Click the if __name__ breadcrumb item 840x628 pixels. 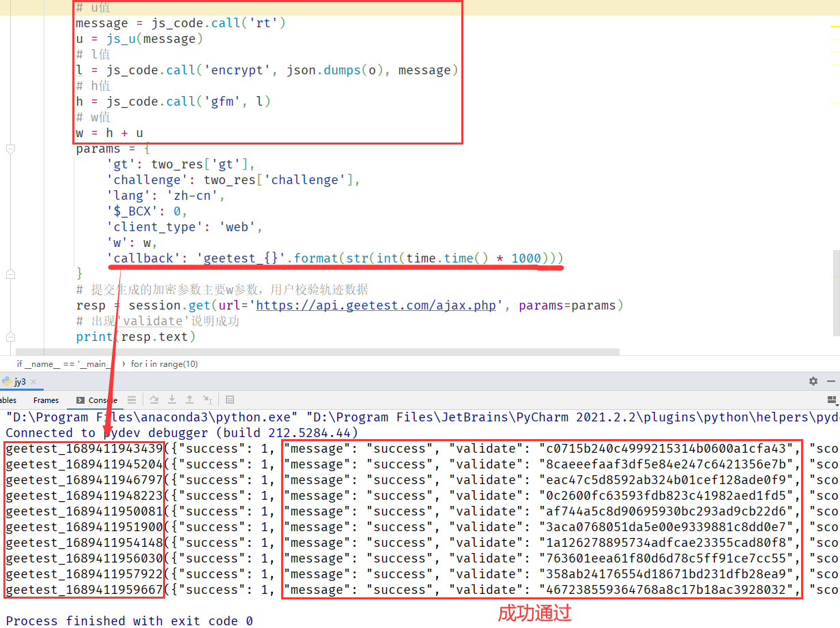pyautogui.click(x=63, y=364)
